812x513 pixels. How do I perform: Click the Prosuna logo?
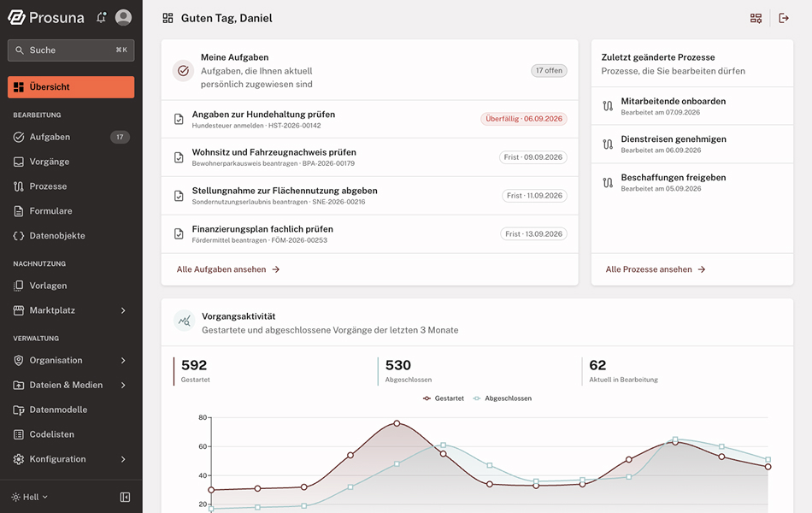(46, 18)
